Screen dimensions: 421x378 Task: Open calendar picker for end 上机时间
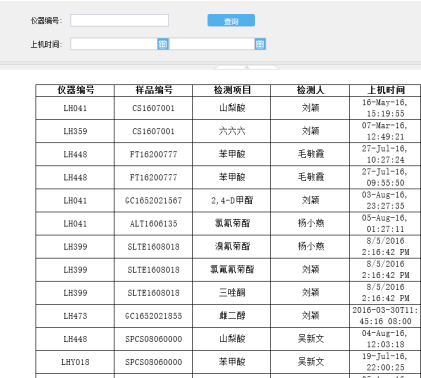[260, 44]
